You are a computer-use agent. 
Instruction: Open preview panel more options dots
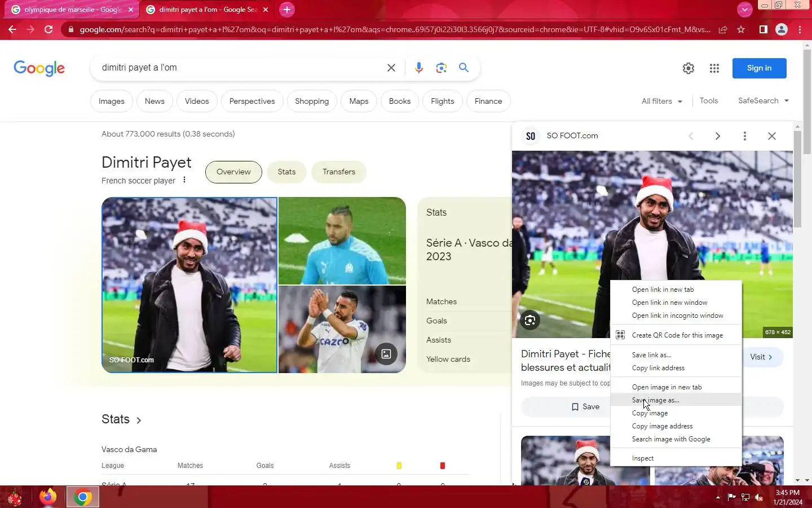click(745, 136)
